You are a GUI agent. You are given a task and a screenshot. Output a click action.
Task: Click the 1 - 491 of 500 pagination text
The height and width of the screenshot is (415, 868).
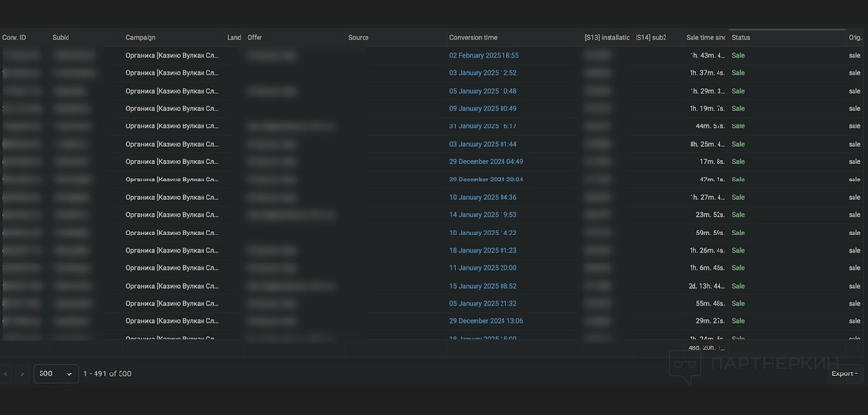[x=107, y=374]
